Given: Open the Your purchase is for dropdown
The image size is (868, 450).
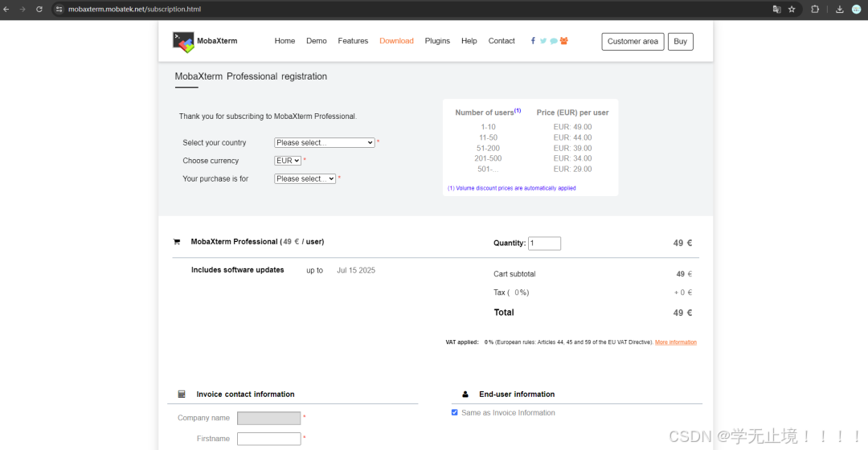Looking at the screenshot, I should pos(305,178).
